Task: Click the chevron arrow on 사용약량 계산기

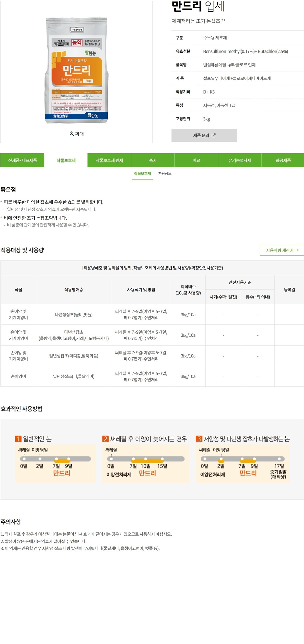Action: 297,250
